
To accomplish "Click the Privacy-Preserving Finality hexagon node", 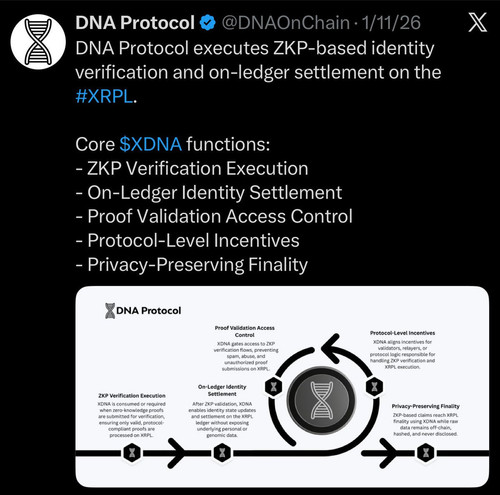I will [426, 453].
